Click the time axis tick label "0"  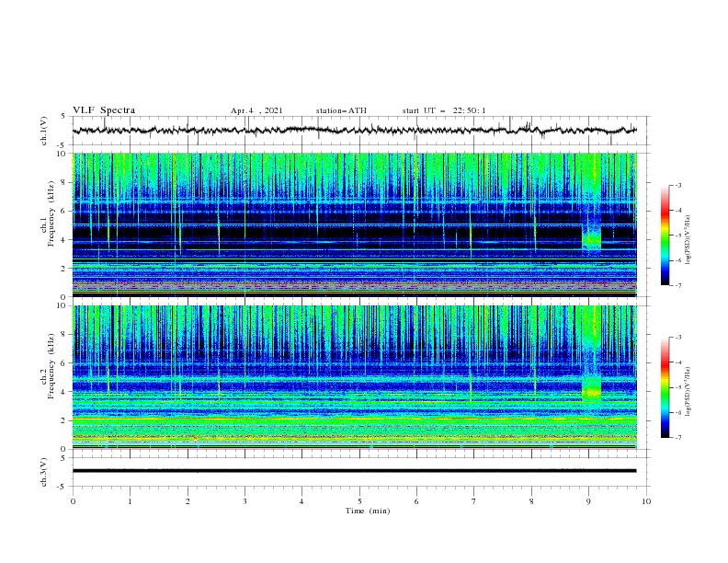point(73,501)
